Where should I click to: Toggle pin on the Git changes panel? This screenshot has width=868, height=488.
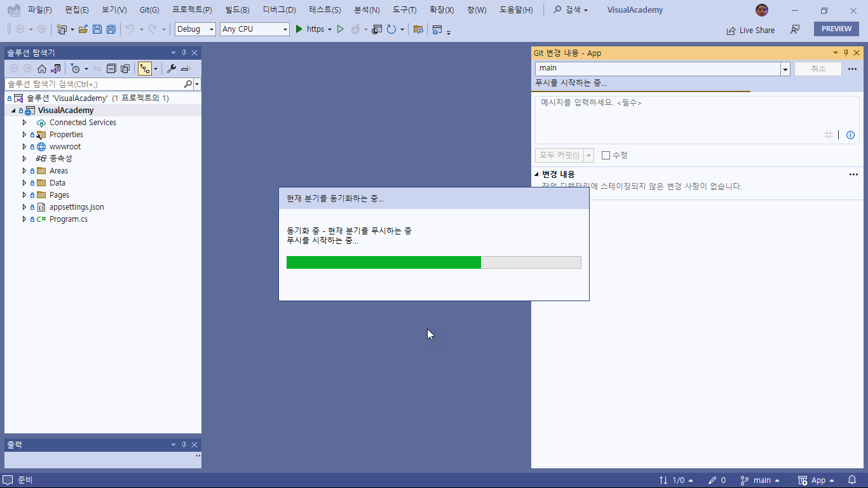coord(846,53)
